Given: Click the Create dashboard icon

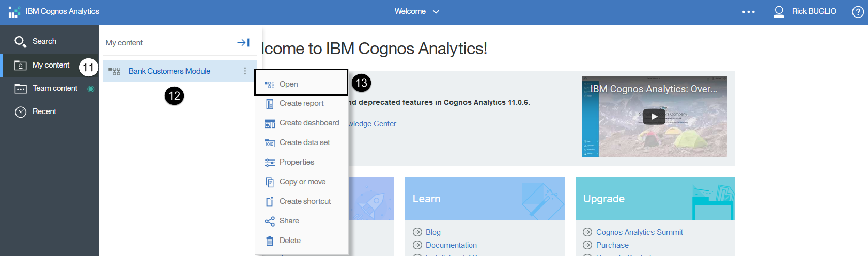Looking at the screenshot, I should point(270,123).
